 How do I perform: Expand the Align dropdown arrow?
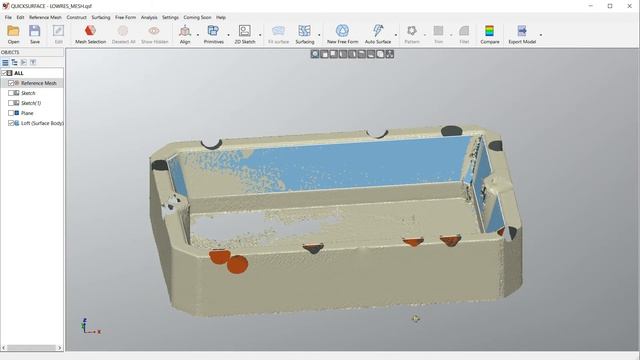tap(198, 35)
